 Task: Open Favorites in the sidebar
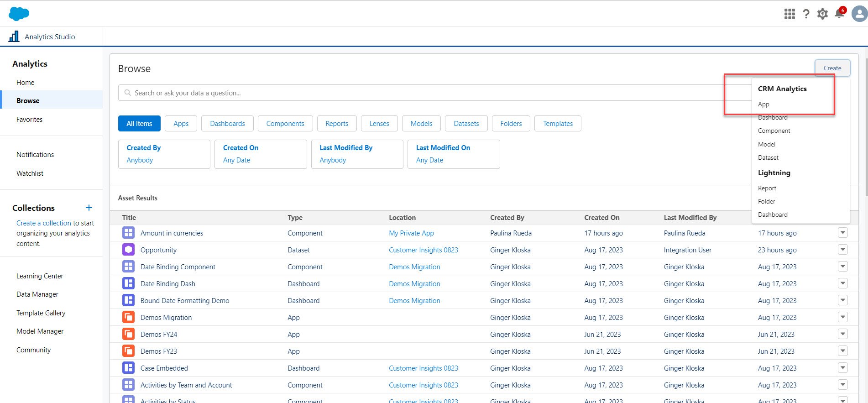point(29,120)
